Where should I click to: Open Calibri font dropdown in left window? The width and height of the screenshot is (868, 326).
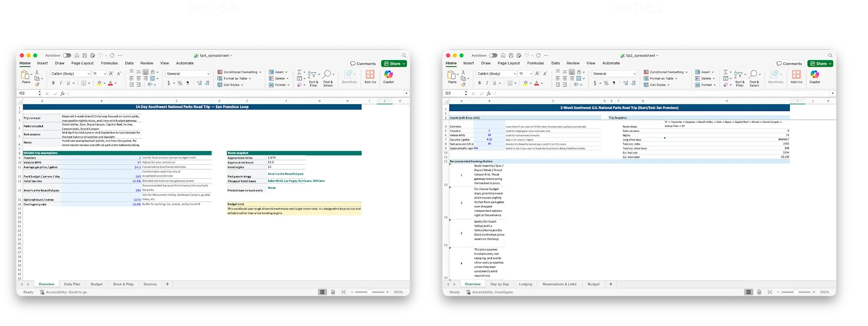click(x=89, y=74)
